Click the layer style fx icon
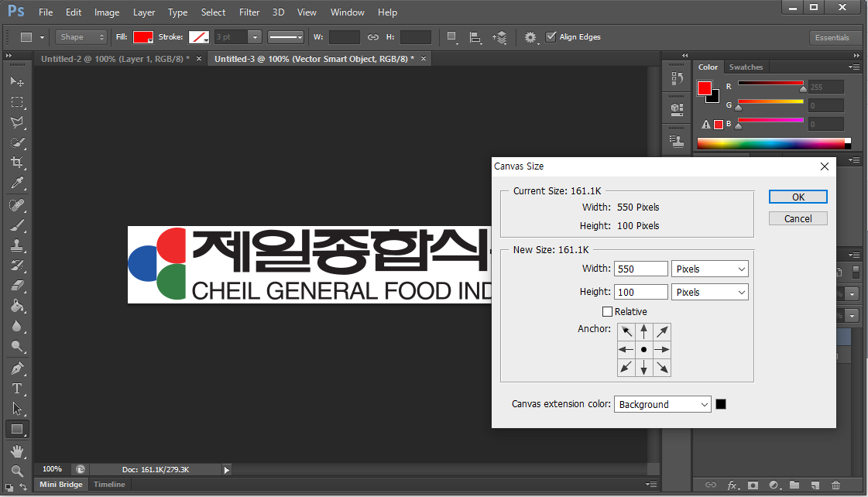Viewport: 868px width, 497px height. (x=732, y=485)
